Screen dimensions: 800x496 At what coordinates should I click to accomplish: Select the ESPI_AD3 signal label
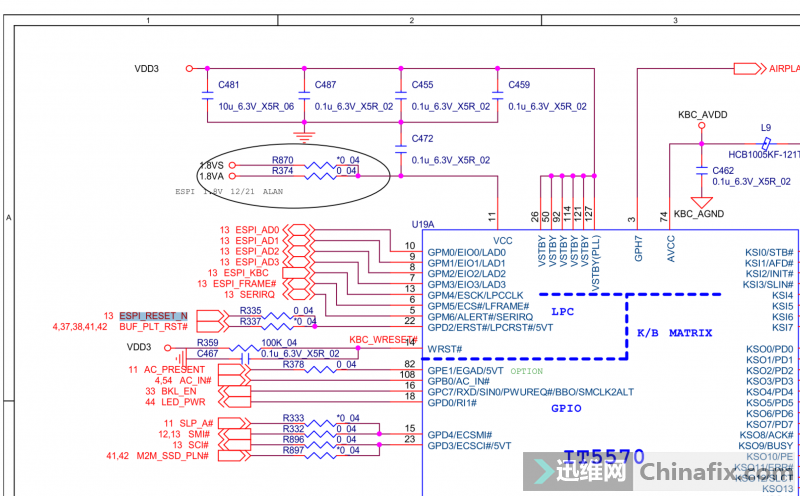tap(257, 262)
